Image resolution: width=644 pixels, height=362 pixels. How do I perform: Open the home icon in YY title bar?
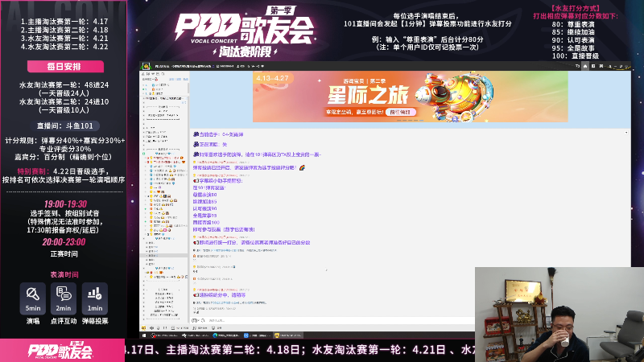(x=585, y=66)
